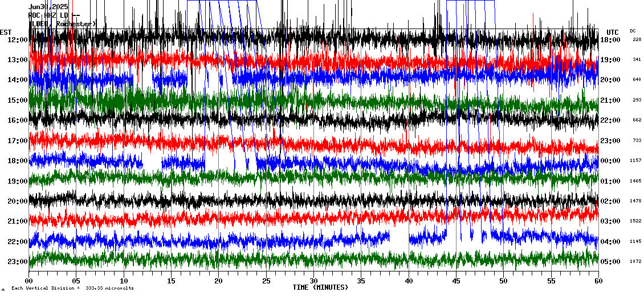Click the EST timezone column header

tap(6, 32)
